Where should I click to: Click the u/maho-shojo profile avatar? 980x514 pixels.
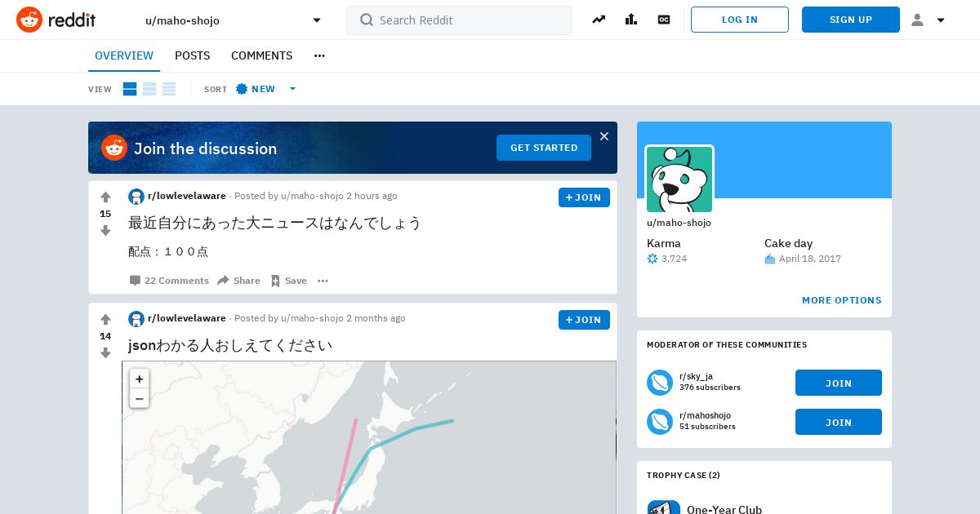[679, 179]
